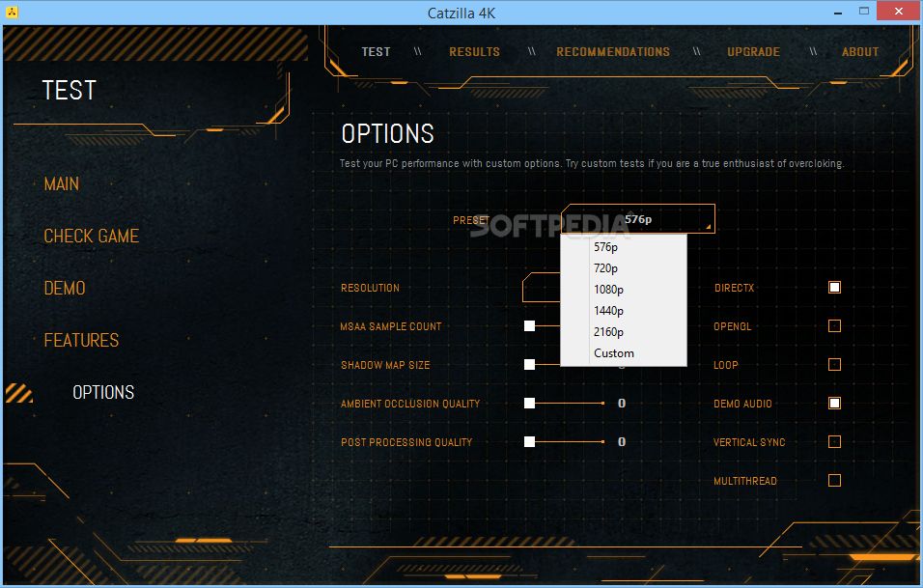Choose 720p from the preset list
This screenshot has width=923, height=588.
pyautogui.click(x=624, y=268)
